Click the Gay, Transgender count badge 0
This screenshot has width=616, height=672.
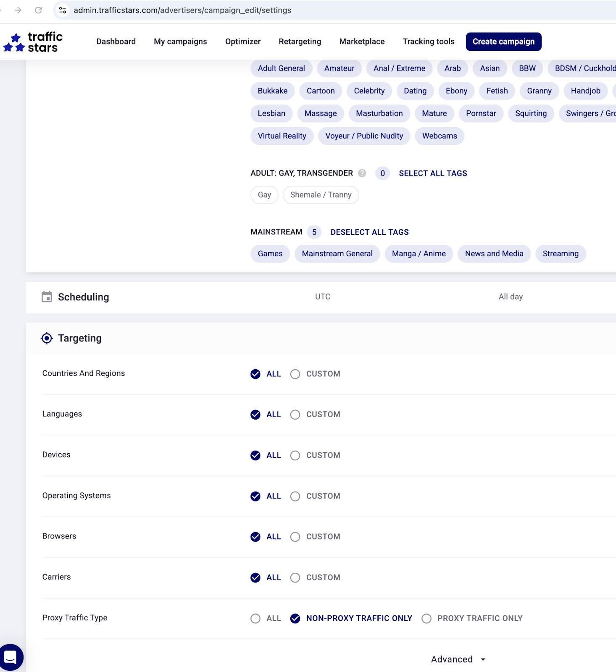[x=382, y=173]
